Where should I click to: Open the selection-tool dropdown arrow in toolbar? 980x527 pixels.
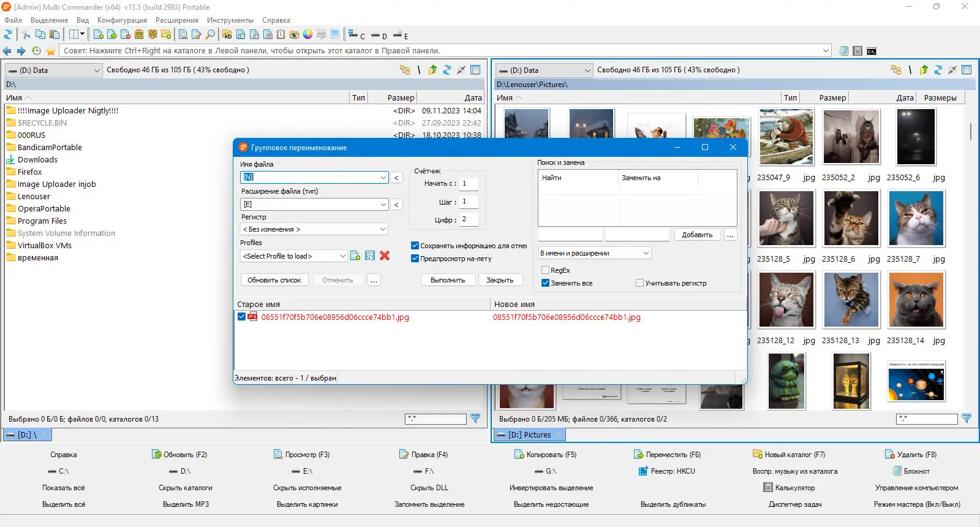[x=82, y=35]
